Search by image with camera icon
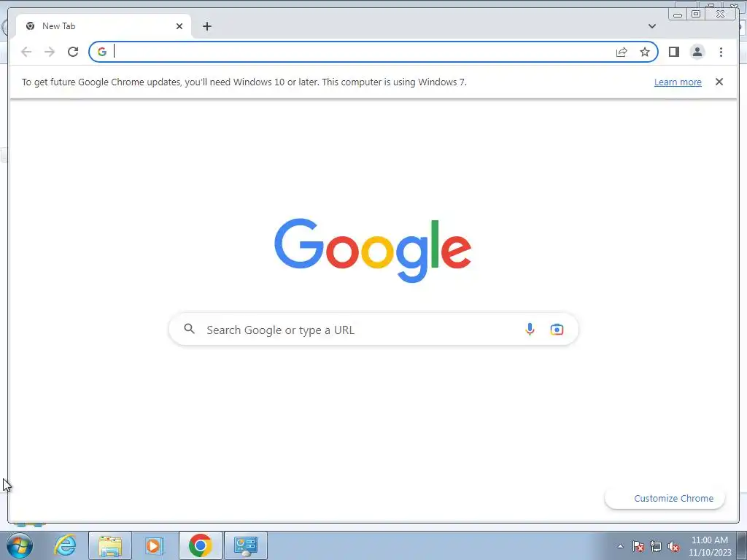This screenshot has height=560, width=747. click(x=557, y=330)
